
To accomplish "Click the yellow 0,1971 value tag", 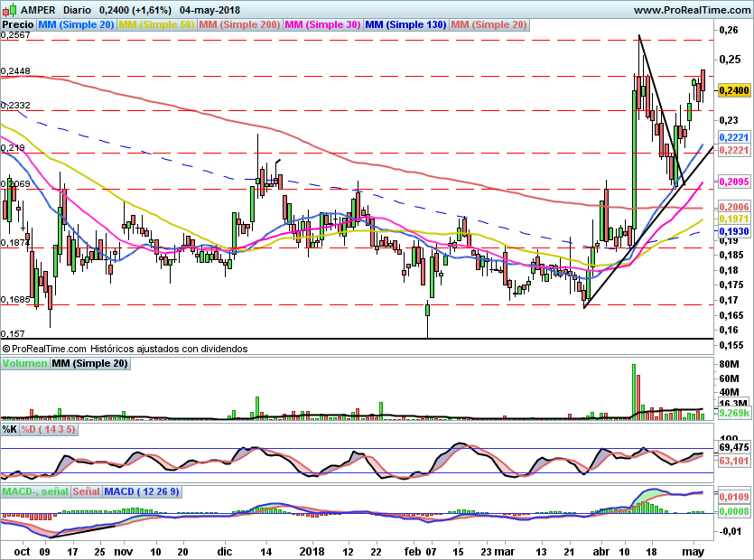I will 734,219.
